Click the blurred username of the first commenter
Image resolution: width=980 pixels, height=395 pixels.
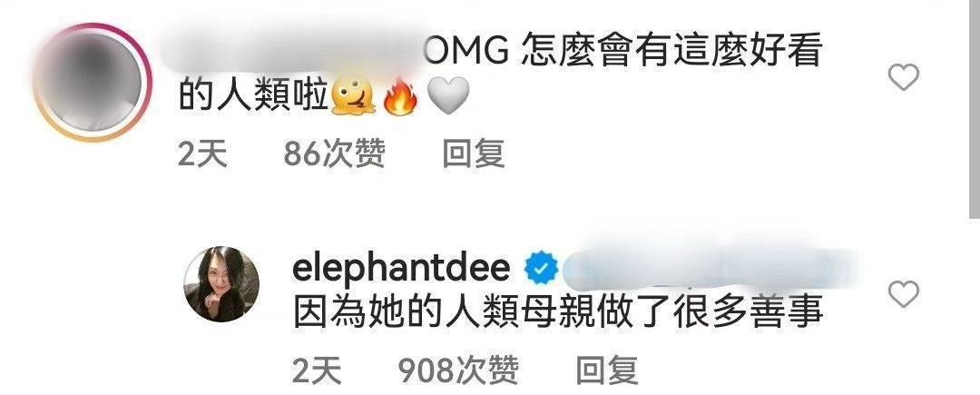[294, 49]
